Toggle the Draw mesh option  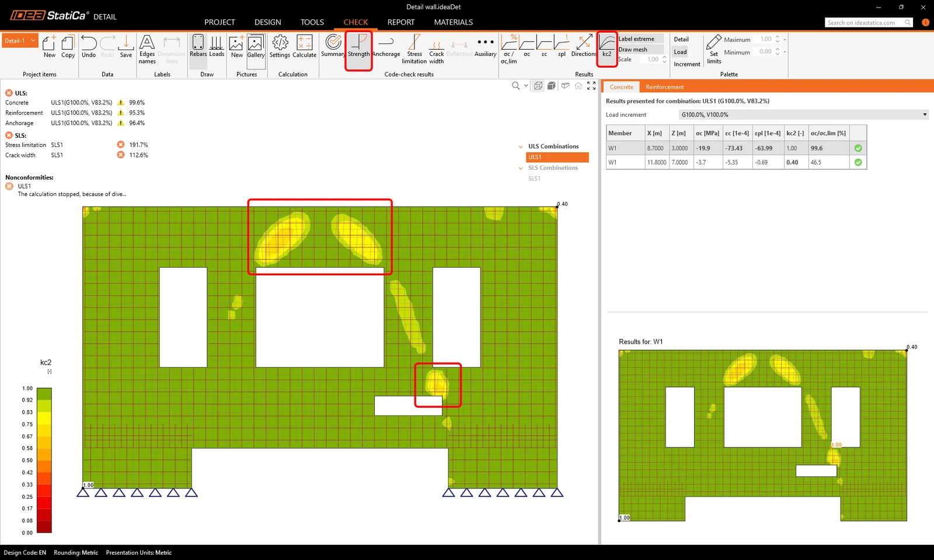(640, 50)
